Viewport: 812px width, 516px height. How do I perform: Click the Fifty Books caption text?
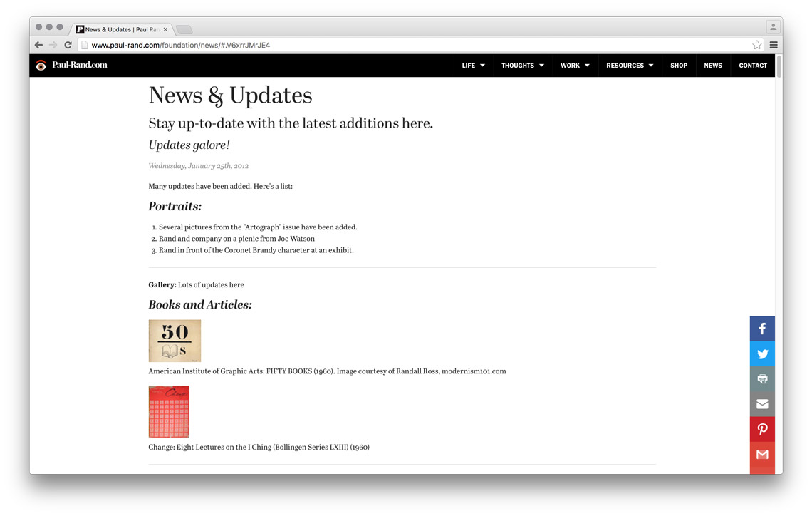(327, 371)
